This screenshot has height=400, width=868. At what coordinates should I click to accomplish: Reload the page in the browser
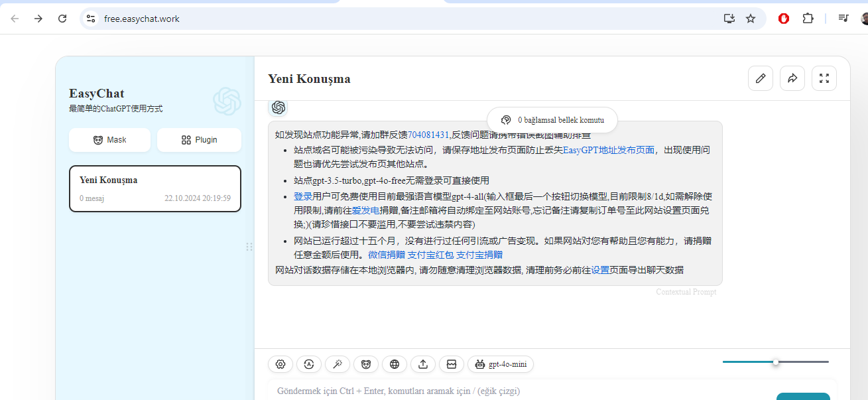[62, 19]
